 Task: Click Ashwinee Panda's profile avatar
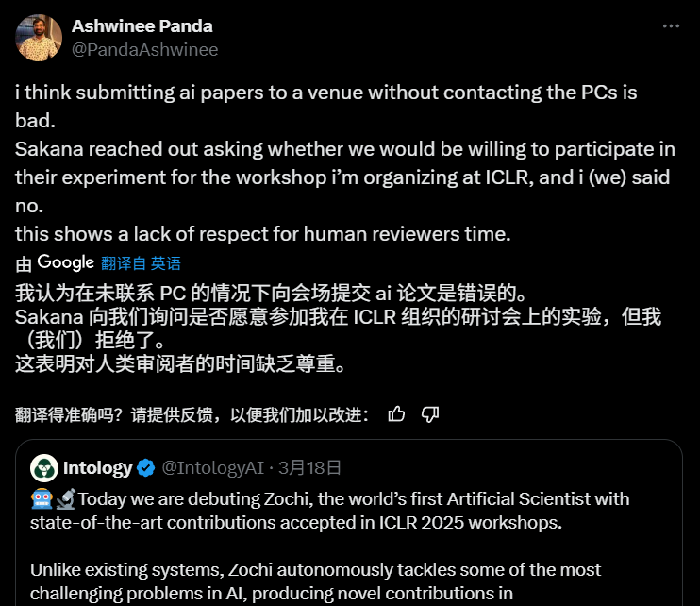coord(39,37)
